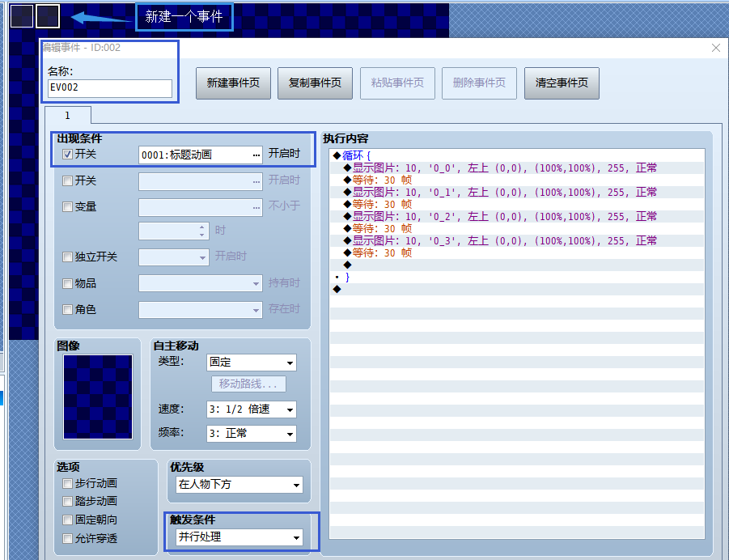This screenshot has height=560, width=729.
Task: Click the Paste Event Page button 粘贴事件页
Action: click(x=397, y=83)
